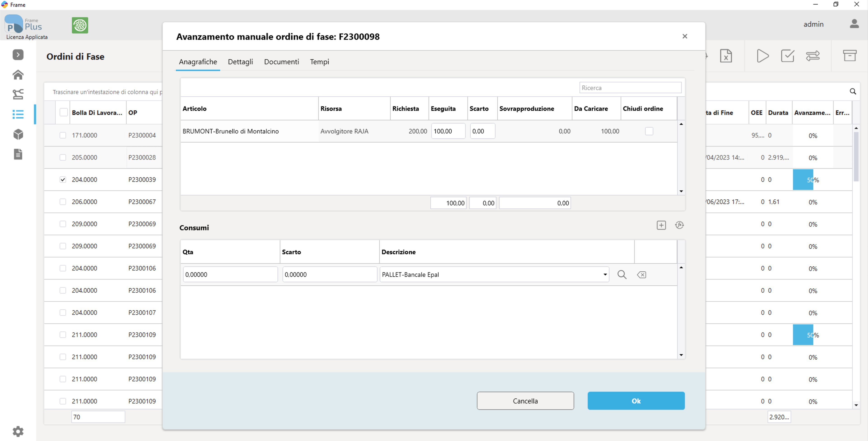The height and width of the screenshot is (441, 868).
Task: Click the 50% progress bar for P2300039
Action: pyautogui.click(x=812, y=180)
